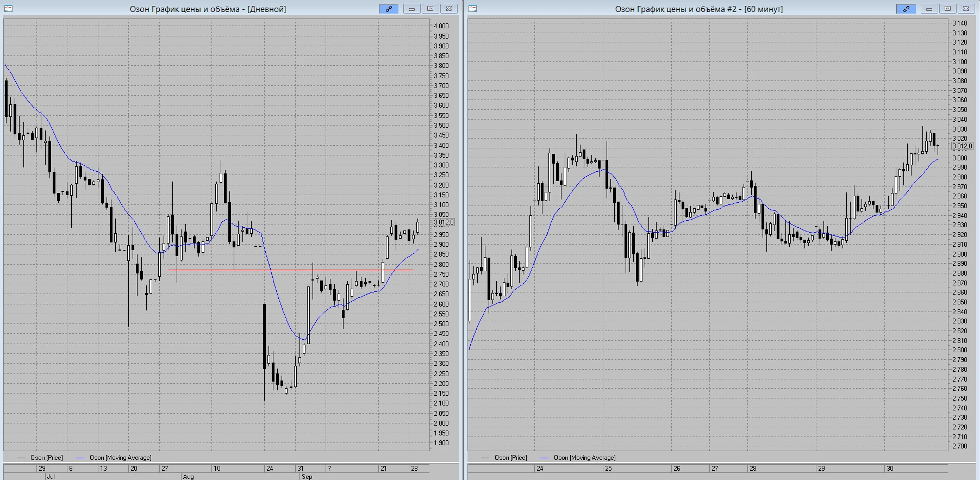
Task: Click the 'Озон [Moving Average]' legend label in the 60-minute chart
Action: (585, 458)
